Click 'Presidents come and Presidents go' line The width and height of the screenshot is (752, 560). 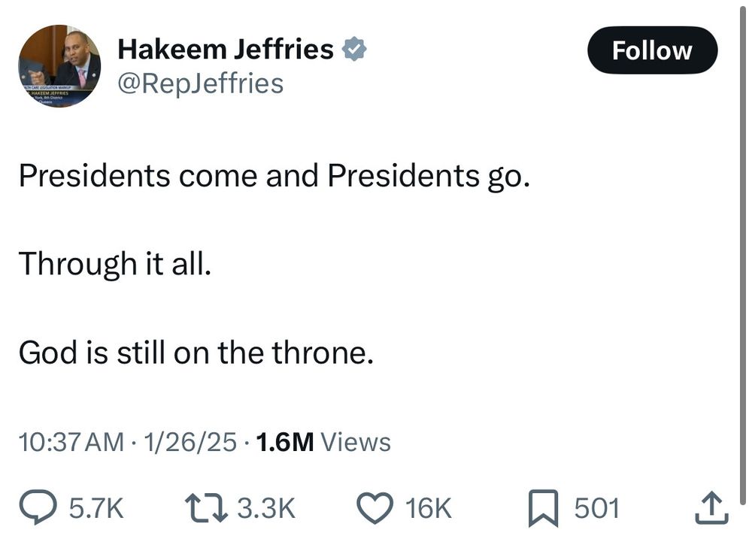(275, 175)
